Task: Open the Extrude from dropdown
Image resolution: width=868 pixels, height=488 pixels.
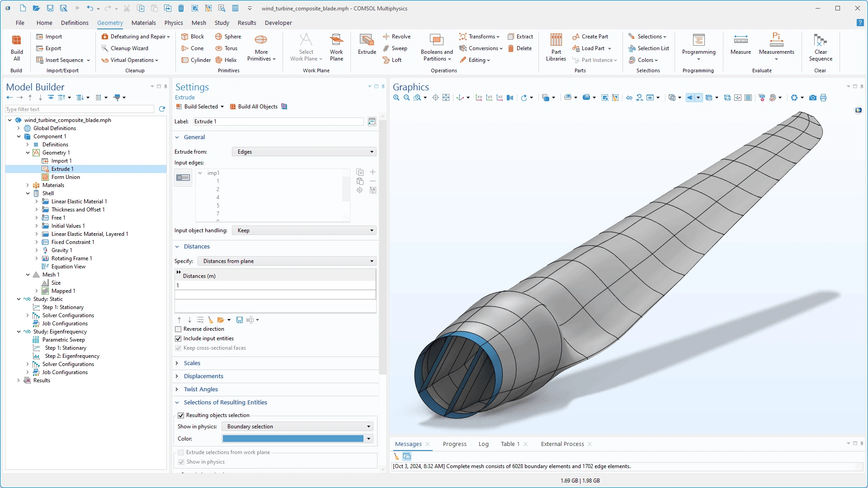Action: click(x=304, y=152)
